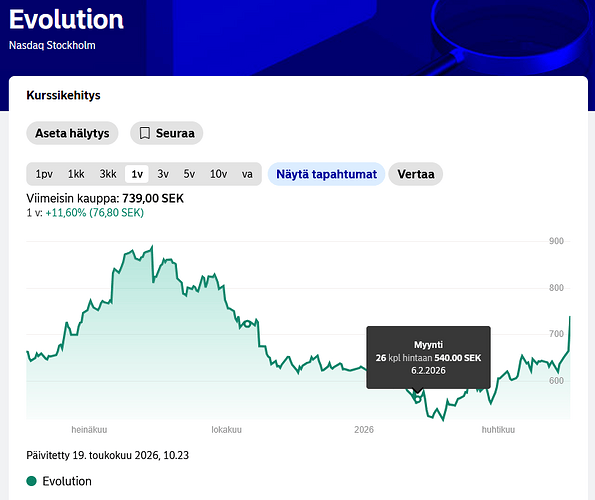Select the 1v time range
The height and width of the screenshot is (500, 595).
click(x=137, y=174)
